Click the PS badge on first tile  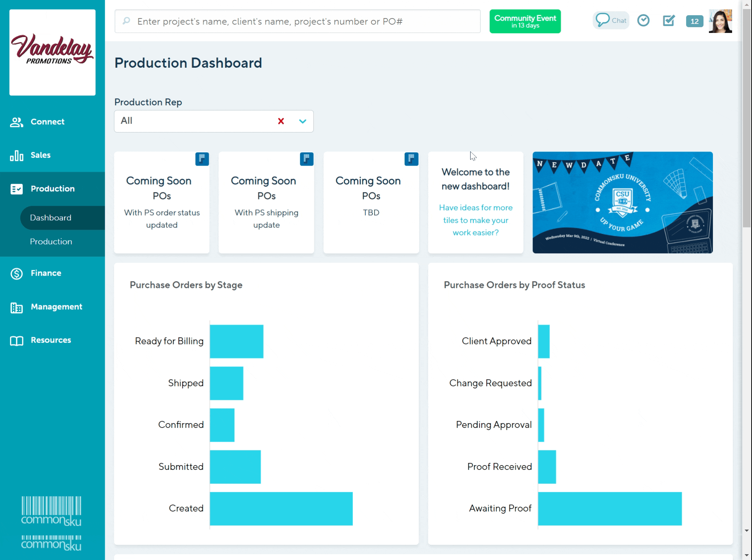point(202,159)
